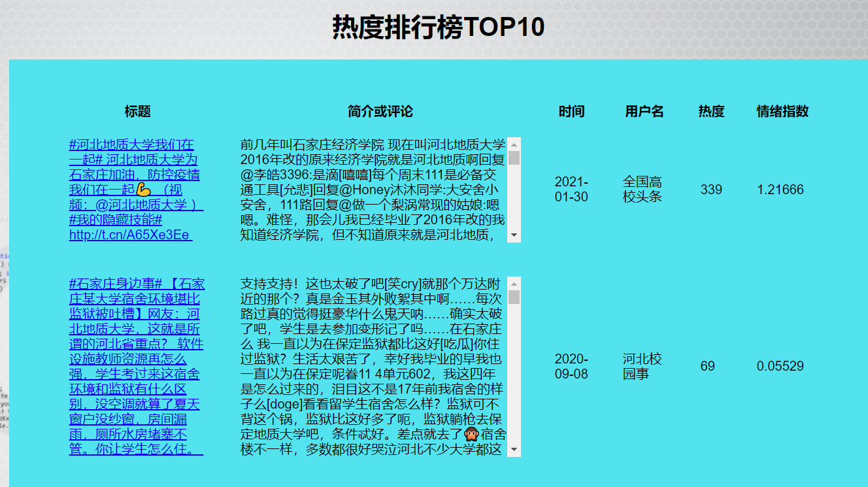Click the 用户名 column header
The image size is (868, 487).
point(644,111)
